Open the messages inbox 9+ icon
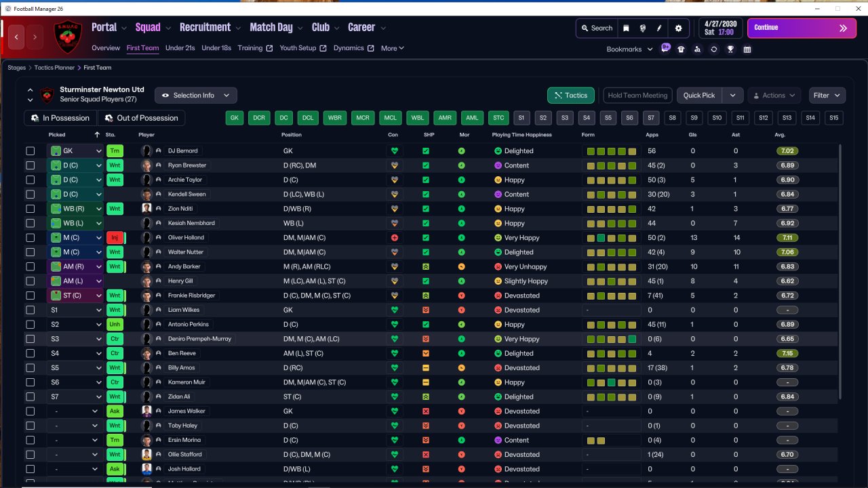The height and width of the screenshot is (488, 868). [x=665, y=49]
